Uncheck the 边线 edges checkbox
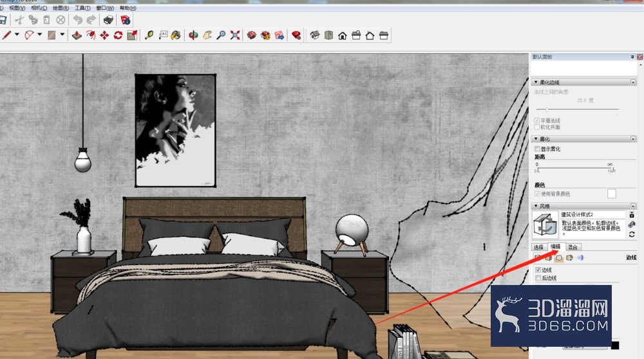The height and width of the screenshot is (359, 644). tap(538, 270)
